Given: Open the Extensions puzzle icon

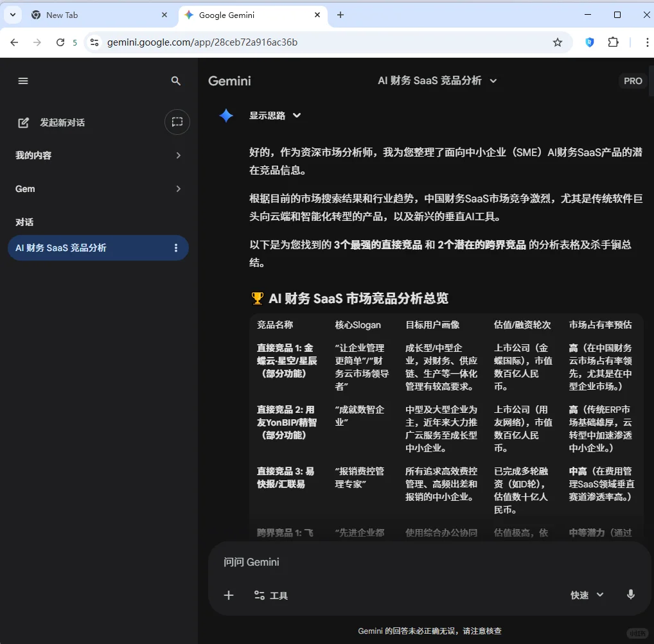Looking at the screenshot, I should pyautogui.click(x=613, y=42).
